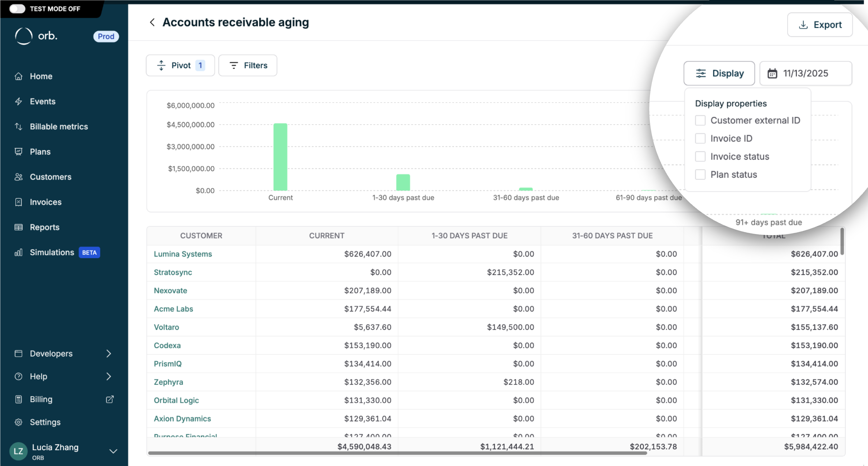Click the Home icon in the sidebar
The image size is (868, 466).
(18, 76)
